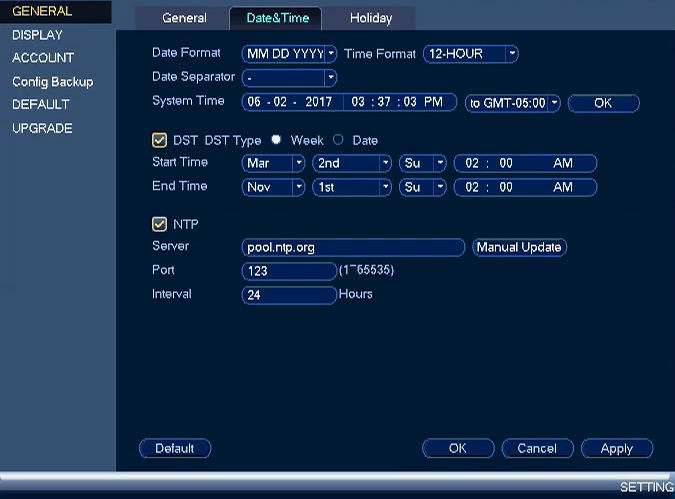
Task: Disable the DST checkbox
Action: click(159, 140)
